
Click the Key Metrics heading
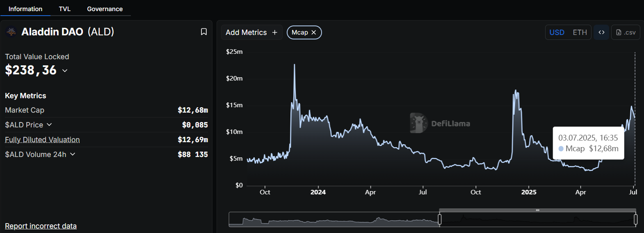[x=25, y=96]
